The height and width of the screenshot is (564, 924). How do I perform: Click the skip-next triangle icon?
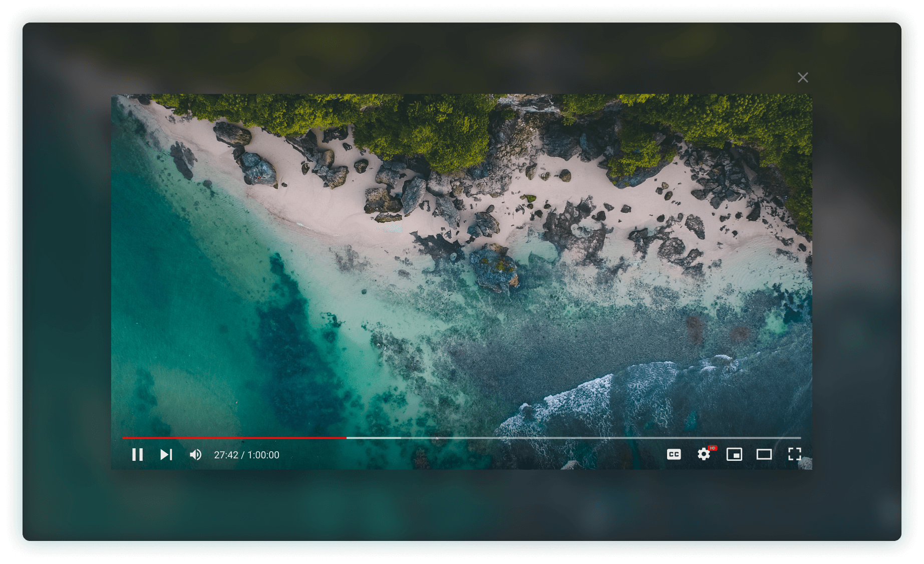click(166, 455)
